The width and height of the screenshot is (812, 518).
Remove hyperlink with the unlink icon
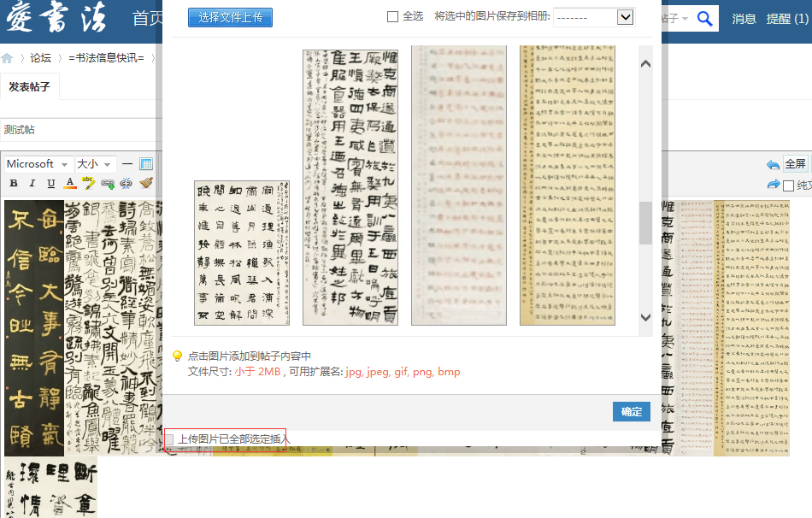(126, 183)
